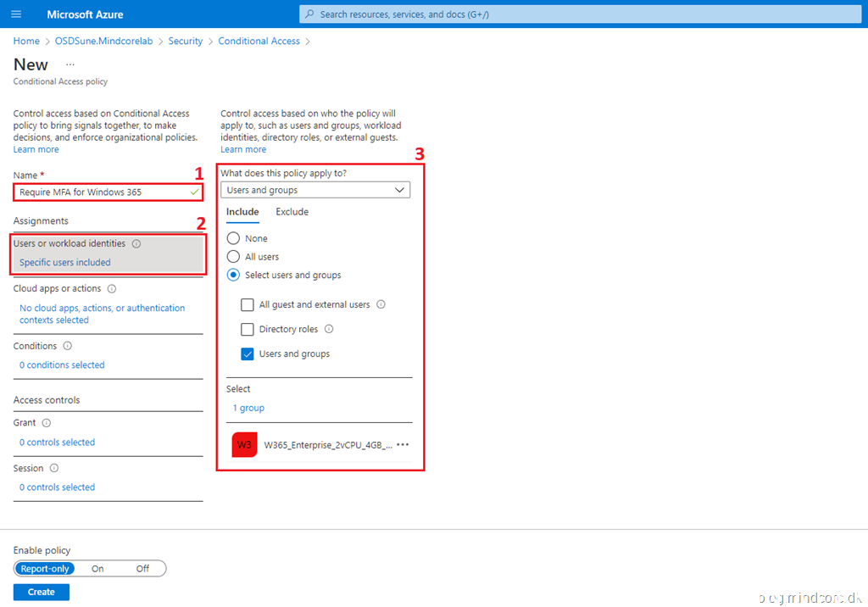Click the Session info icon
Screen dimensions: 868x607
click(x=54, y=468)
